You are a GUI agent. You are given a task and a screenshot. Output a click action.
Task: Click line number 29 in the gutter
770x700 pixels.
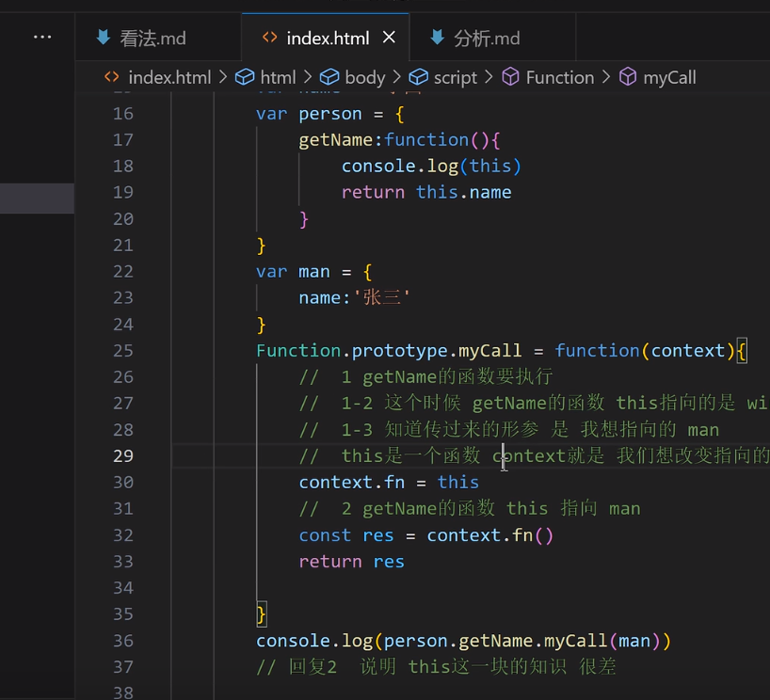coord(122,456)
